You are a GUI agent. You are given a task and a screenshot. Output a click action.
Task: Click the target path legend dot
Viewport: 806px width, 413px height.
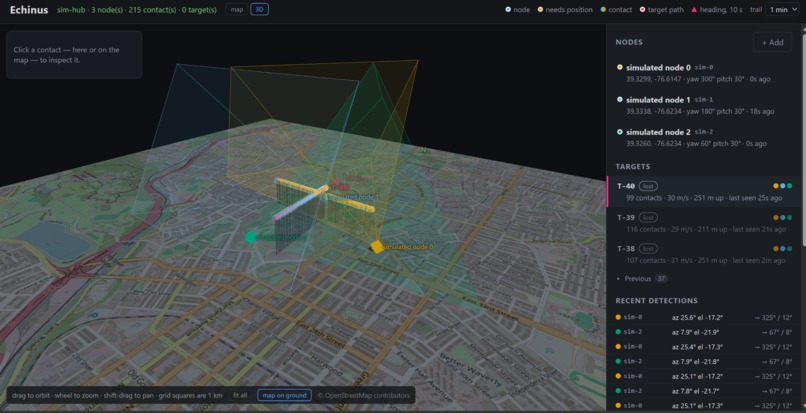pos(642,9)
